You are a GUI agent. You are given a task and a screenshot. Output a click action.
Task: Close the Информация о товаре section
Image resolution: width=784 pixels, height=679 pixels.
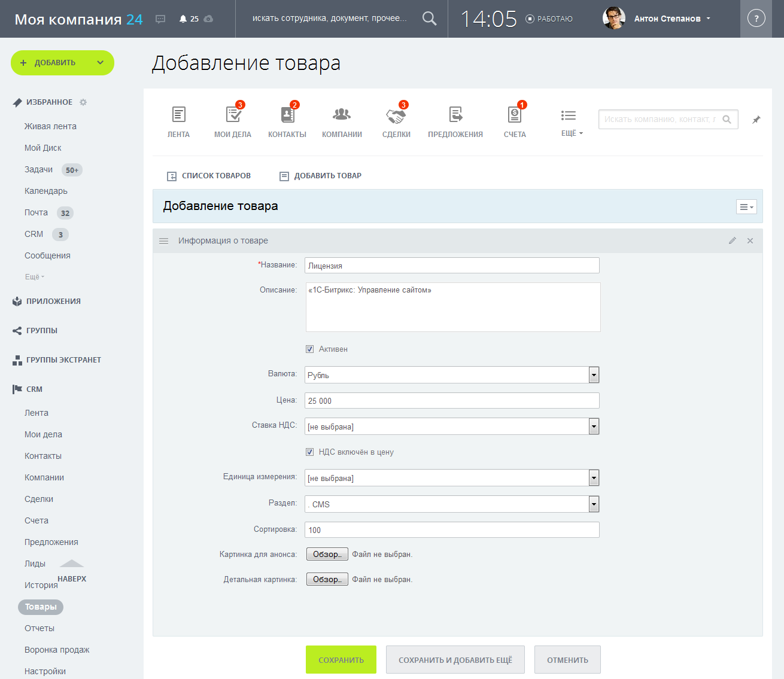(x=750, y=240)
